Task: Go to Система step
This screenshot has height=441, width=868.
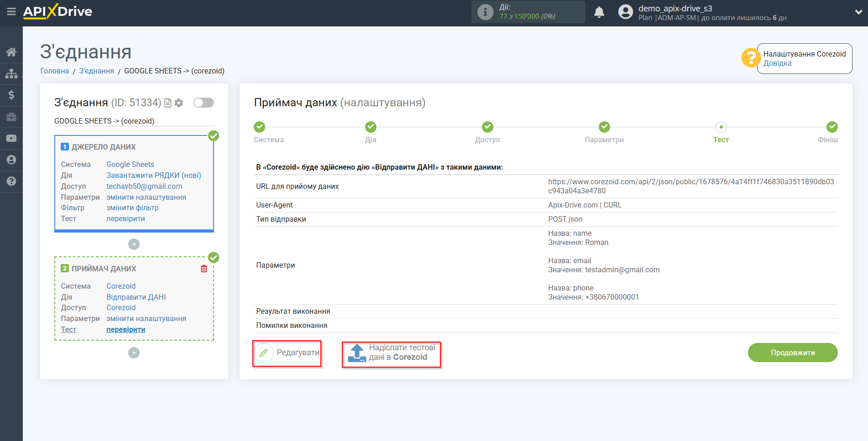Action: pyautogui.click(x=260, y=127)
